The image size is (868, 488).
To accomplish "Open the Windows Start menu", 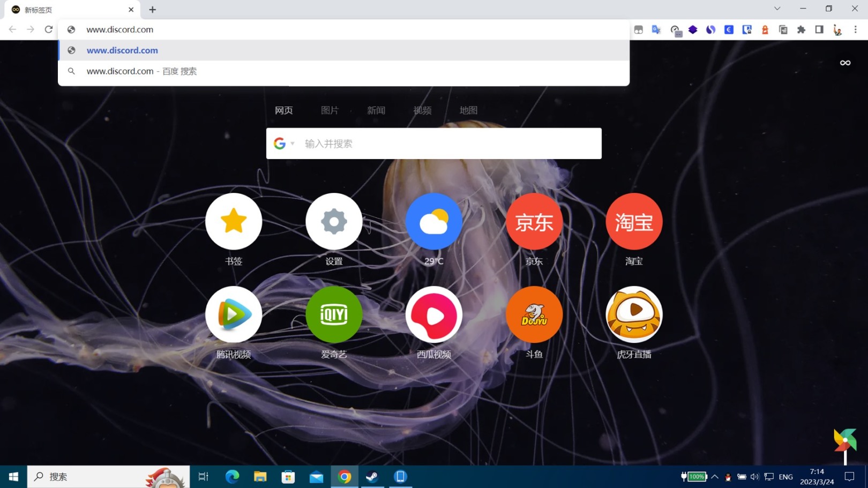I will click(x=13, y=476).
